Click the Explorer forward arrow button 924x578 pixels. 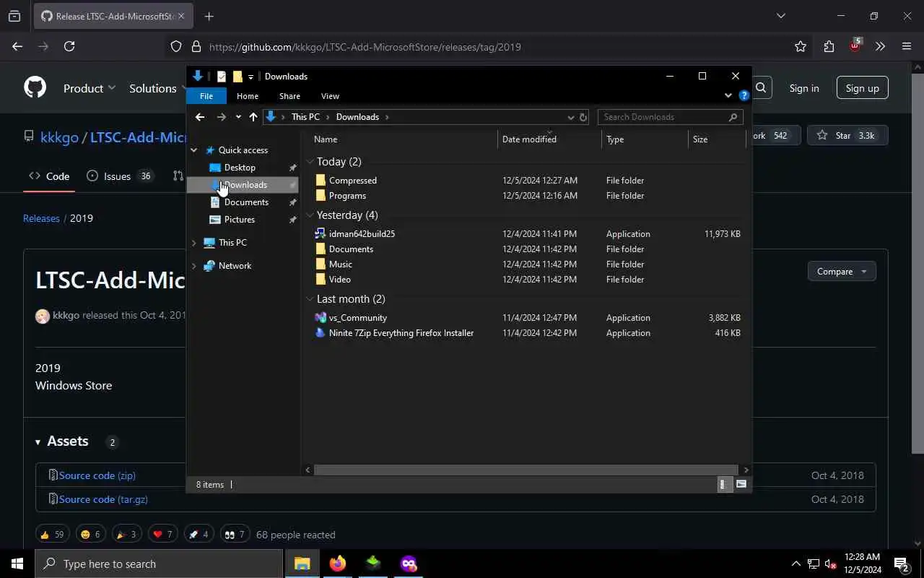(222, 117)
